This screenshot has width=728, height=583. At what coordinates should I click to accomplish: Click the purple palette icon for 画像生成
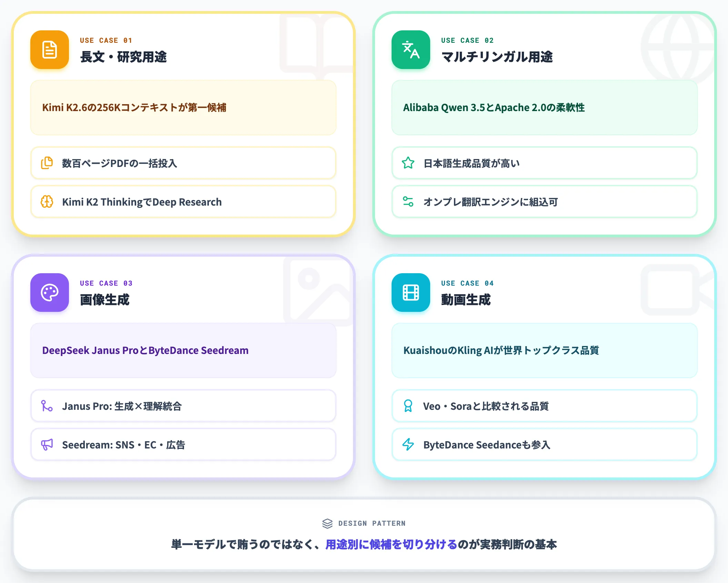click(x=50, y=293)
